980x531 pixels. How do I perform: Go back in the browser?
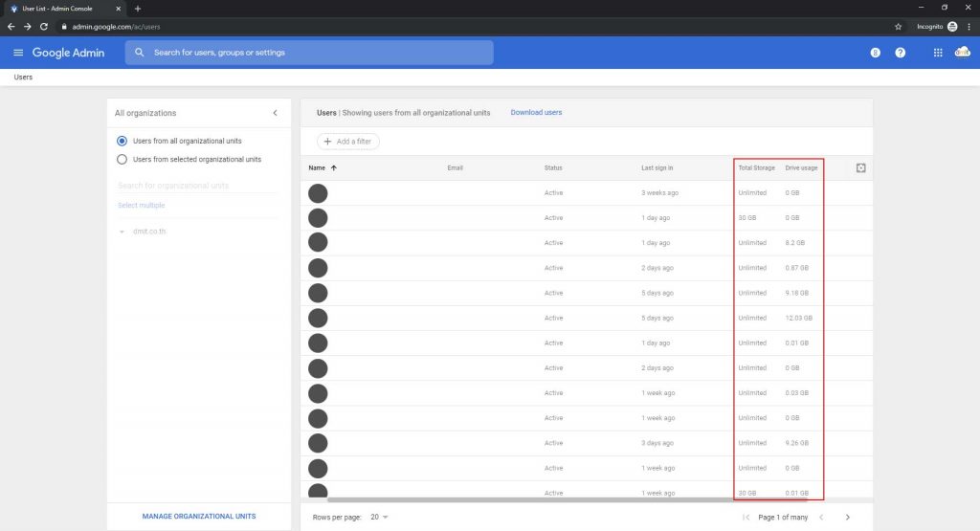[x=11, y=26]
